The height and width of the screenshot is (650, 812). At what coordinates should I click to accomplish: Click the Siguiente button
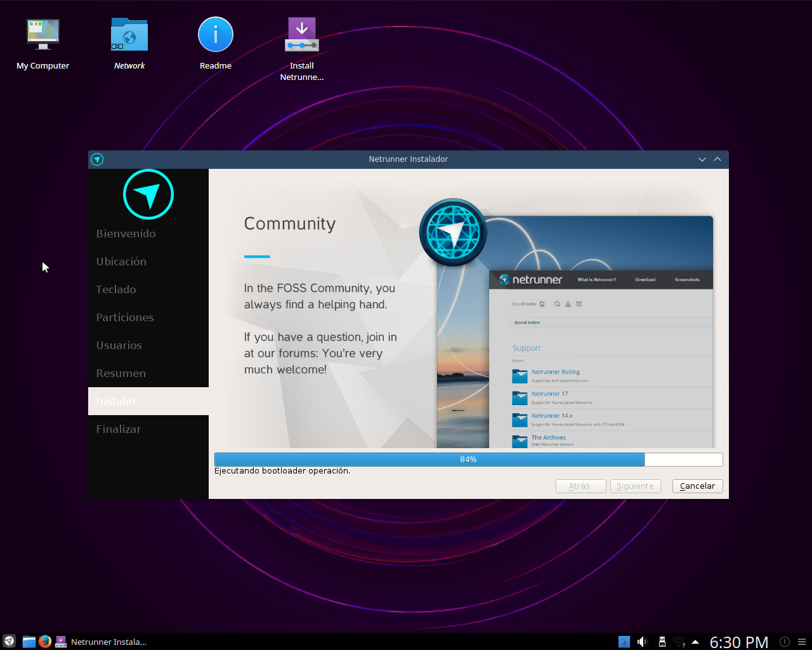635,486
